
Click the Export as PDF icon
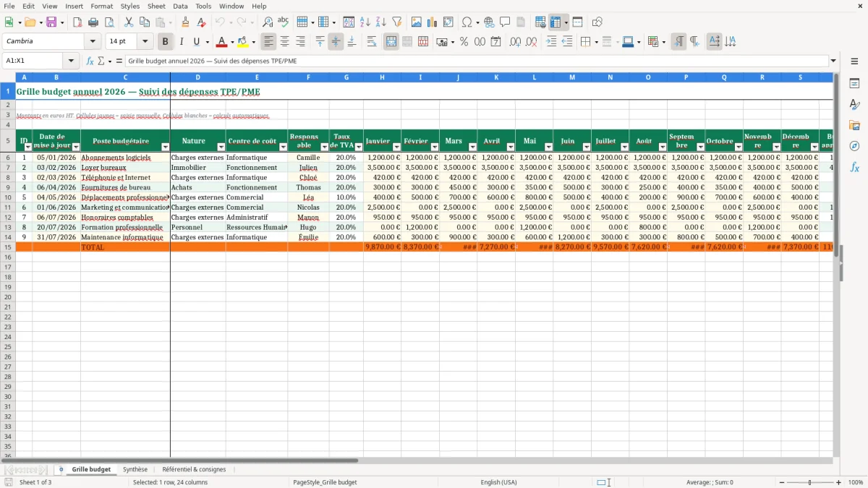pyautogui.click(x=77, y=22)
